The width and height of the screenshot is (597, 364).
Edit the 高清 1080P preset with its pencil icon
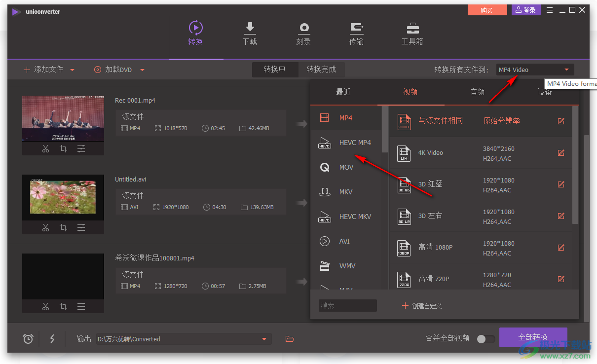coord(561,247)
